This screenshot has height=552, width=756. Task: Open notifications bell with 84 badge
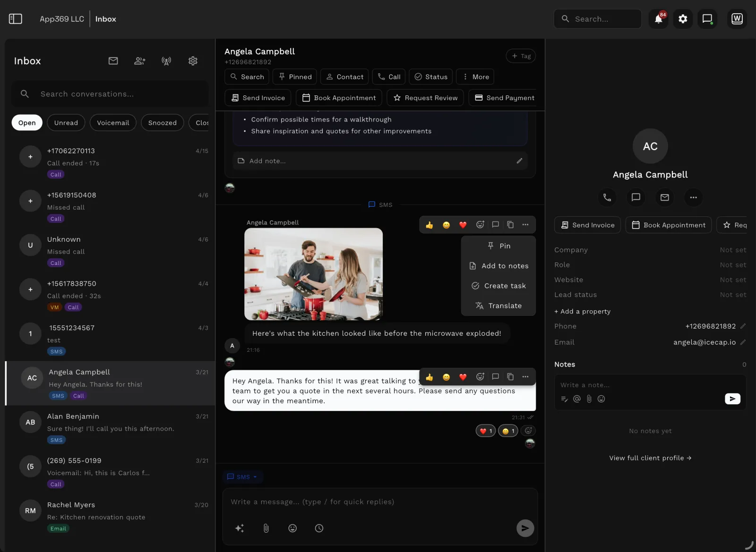click(659, 19)
